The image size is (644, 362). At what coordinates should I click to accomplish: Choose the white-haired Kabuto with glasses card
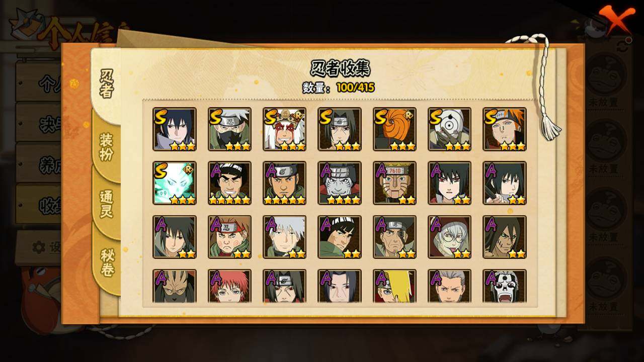point(450,237)
